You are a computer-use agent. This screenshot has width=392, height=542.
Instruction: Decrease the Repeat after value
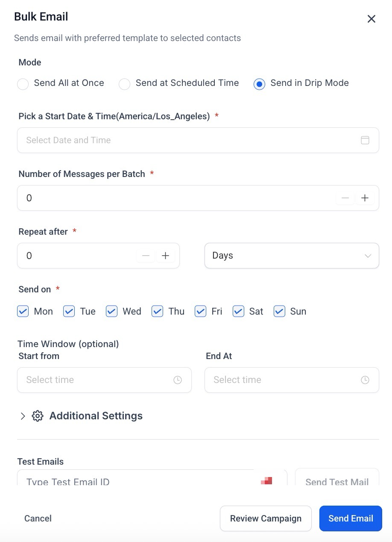click(x=146, y=256)
